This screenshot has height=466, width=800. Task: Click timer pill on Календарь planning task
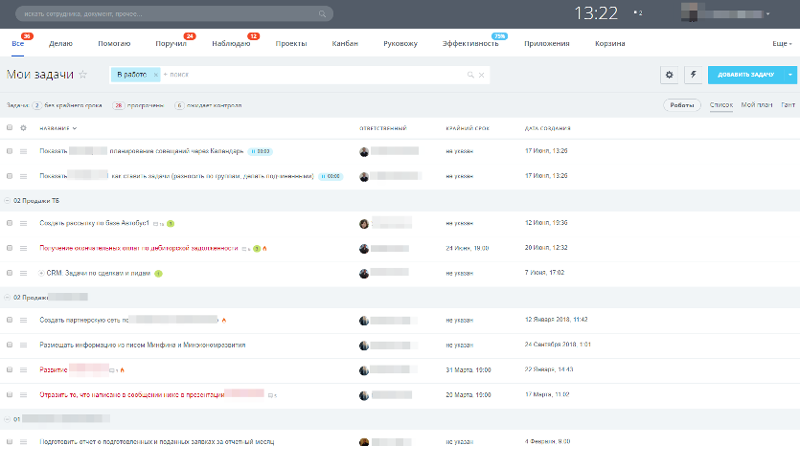click(260, 151)
